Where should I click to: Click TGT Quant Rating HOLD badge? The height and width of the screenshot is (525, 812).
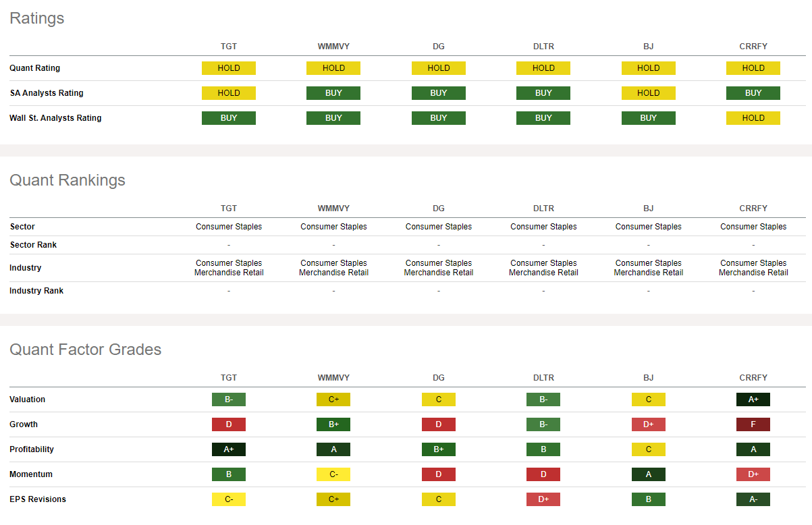tap(229, 68)
